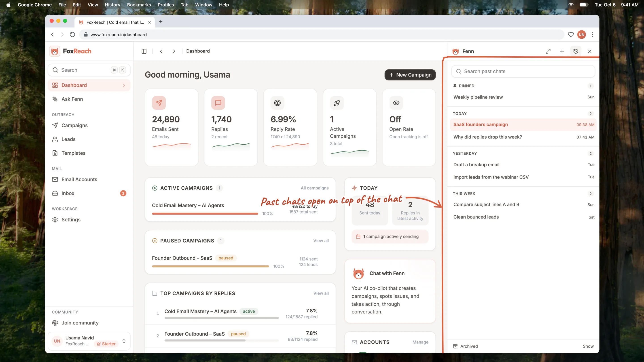The height and width of the screenshot is (362, 644).
Task: View all paused campaigns
Action: 321,241
